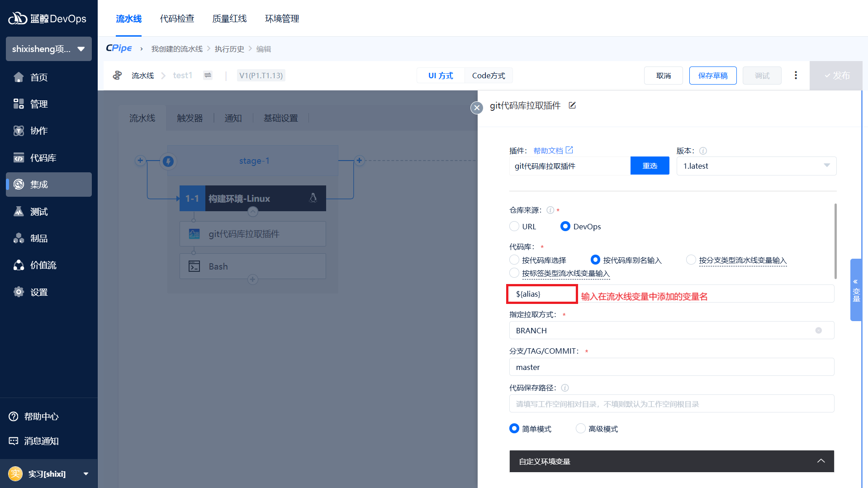The height and width of the screenshot is (488, 868).
Task: Open the three-dot more options menu
Action: tap(796, 76)
